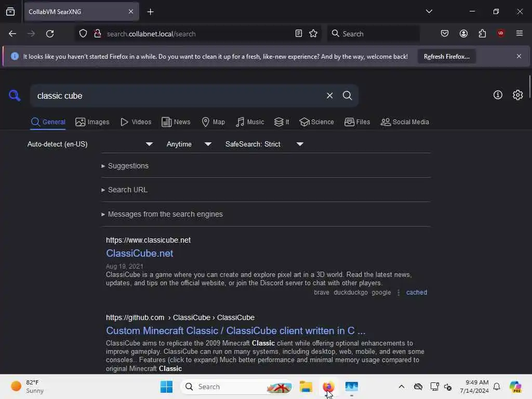This screenshot has width=532, height=399.
Task: Bookmark this page with star icon
Action: tap(313, 33)
